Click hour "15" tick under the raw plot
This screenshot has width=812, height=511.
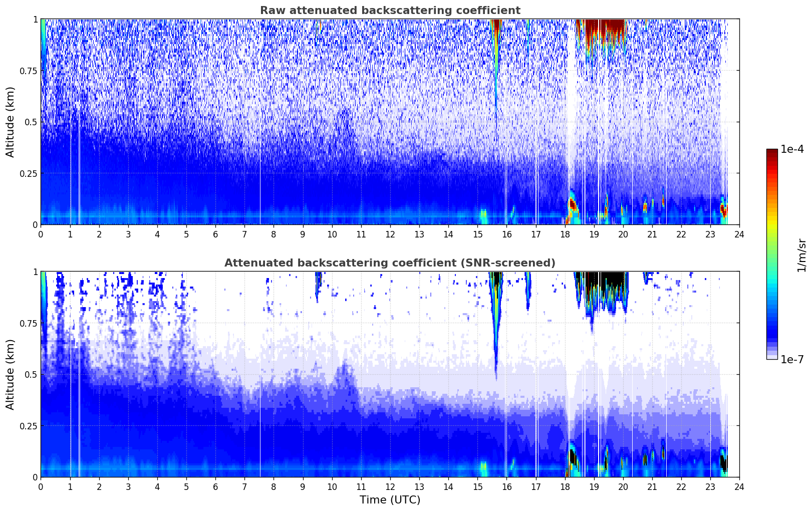click(x=477, y=234)
